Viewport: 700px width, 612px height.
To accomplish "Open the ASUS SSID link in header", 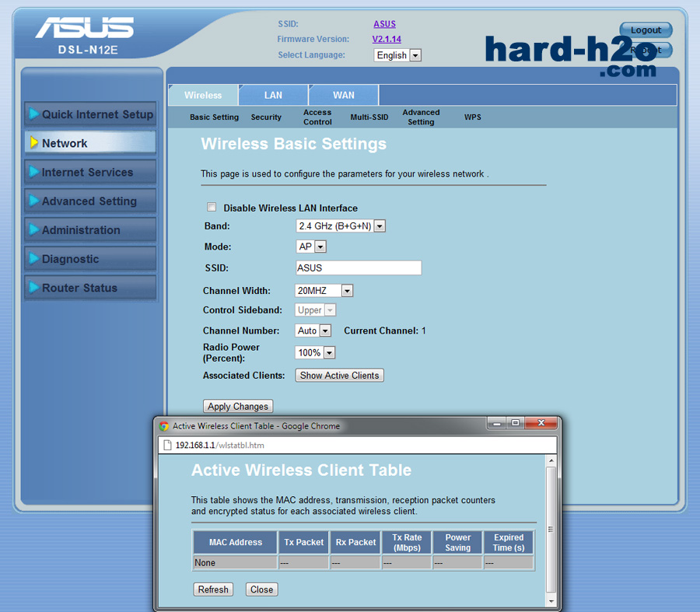I will coord(384,24).
